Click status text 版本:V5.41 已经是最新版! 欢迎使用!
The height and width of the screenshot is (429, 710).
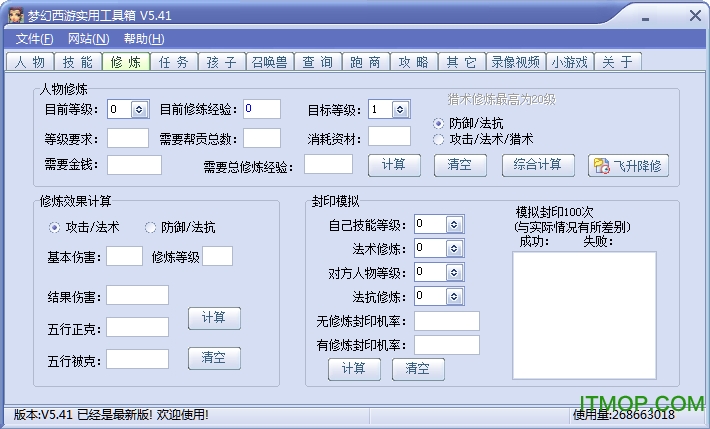point(111,415)
